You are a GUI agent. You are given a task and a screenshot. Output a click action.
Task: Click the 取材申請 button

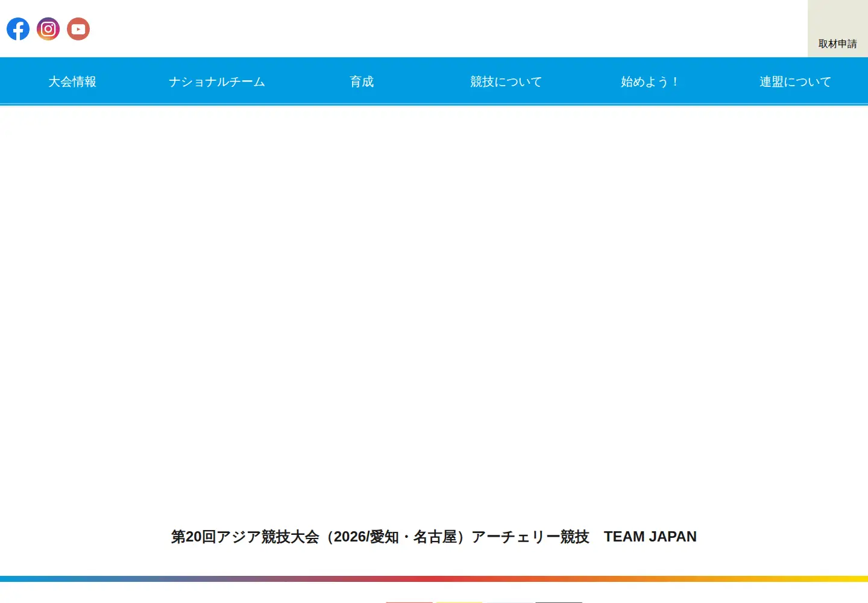pos(838,29)
